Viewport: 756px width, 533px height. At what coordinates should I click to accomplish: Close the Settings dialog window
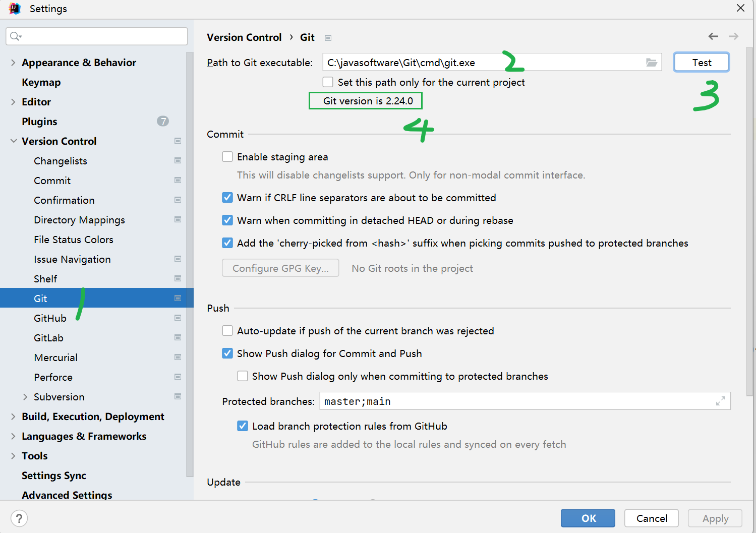(740, 8)
